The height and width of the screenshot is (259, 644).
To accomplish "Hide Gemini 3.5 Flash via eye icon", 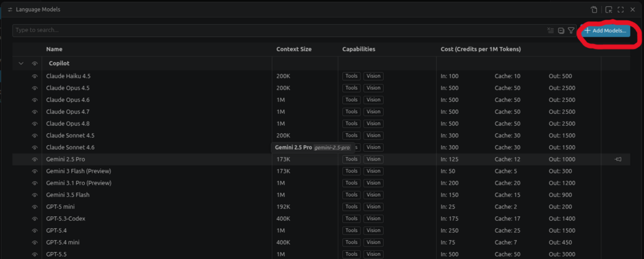I will pos(35,195).
